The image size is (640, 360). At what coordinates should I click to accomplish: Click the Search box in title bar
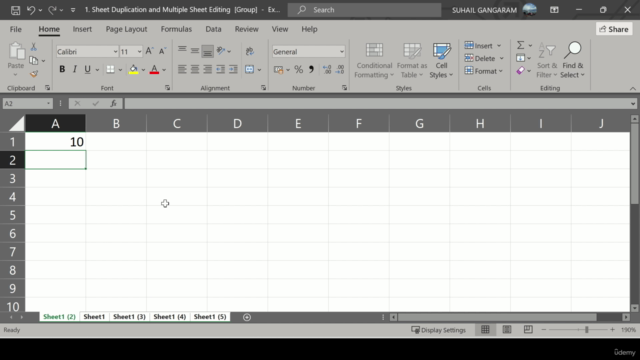[364, 10]
